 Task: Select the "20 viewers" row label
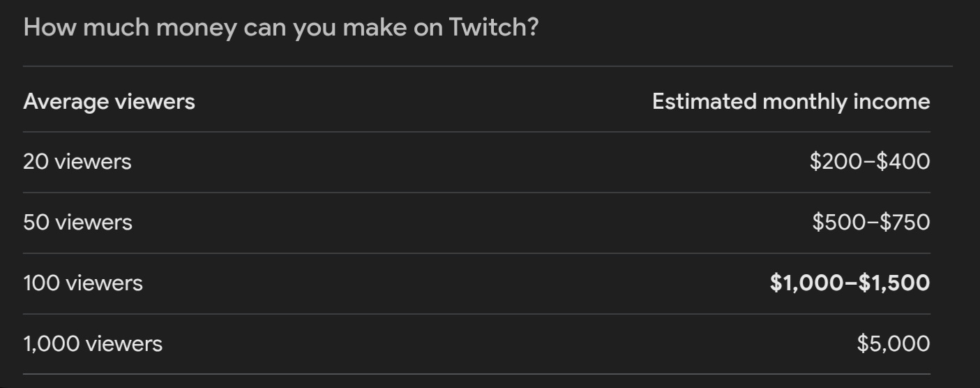click(x=77, y=162)
